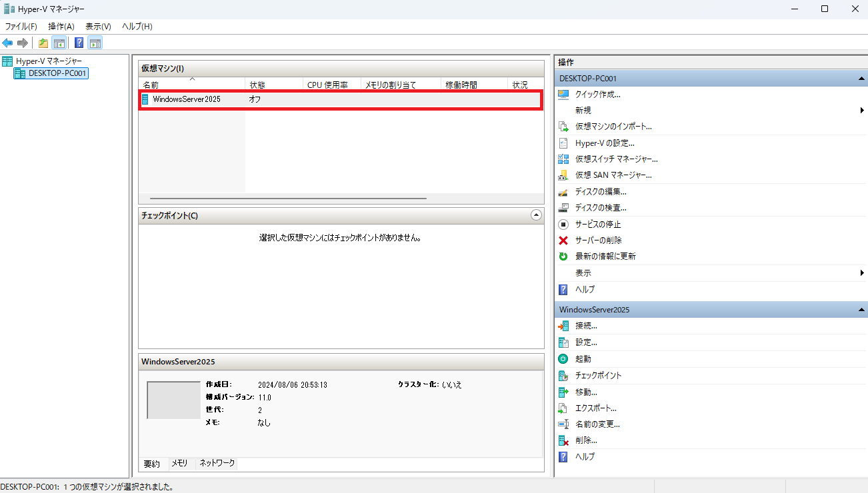Open the 操作(A) menu
868x493 pixels.
tap(61, 27)
